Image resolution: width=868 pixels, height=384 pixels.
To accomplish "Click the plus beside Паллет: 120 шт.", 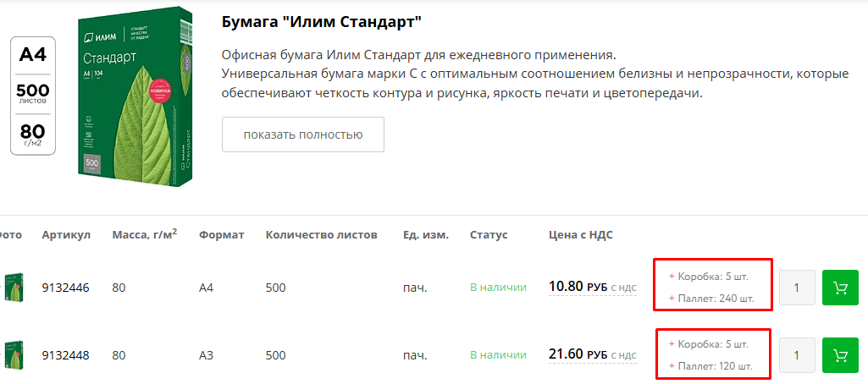I will coord(672,366).
